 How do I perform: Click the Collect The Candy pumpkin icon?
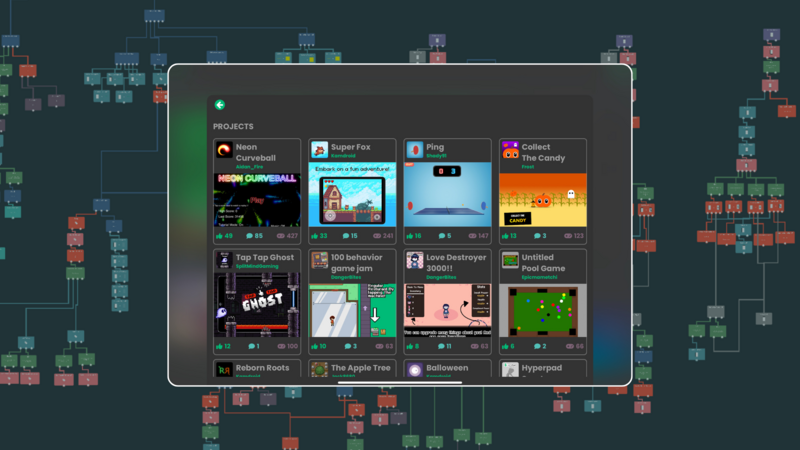coord(510,150)
